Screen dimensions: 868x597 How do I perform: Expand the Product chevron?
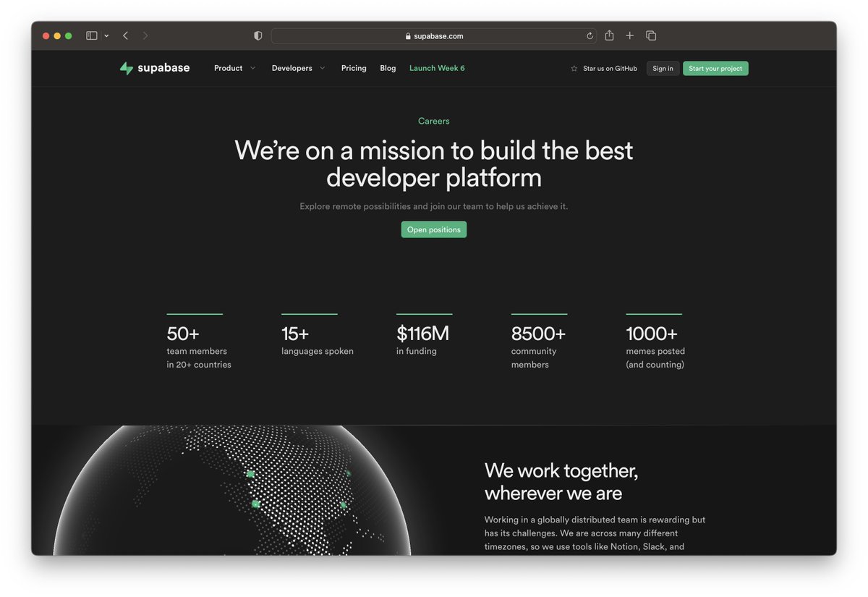pyautogui.click(x=252, y=68)
